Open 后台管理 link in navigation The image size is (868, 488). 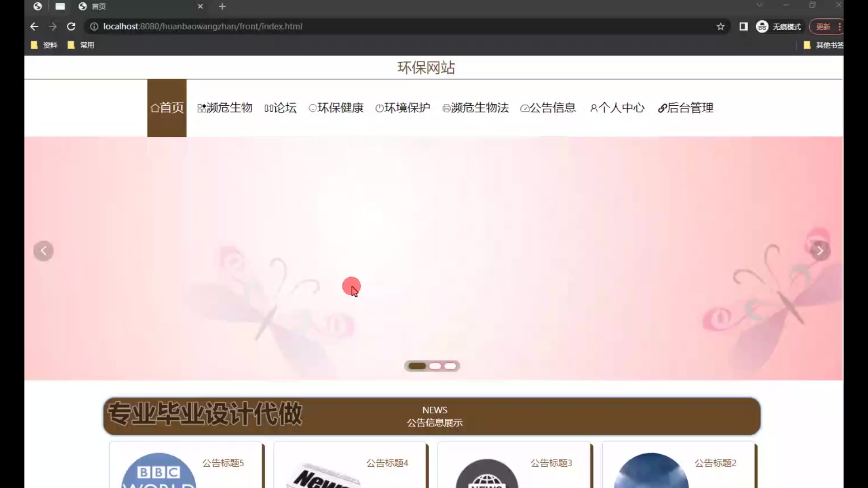pyautogui.click(x=685, y=108)
